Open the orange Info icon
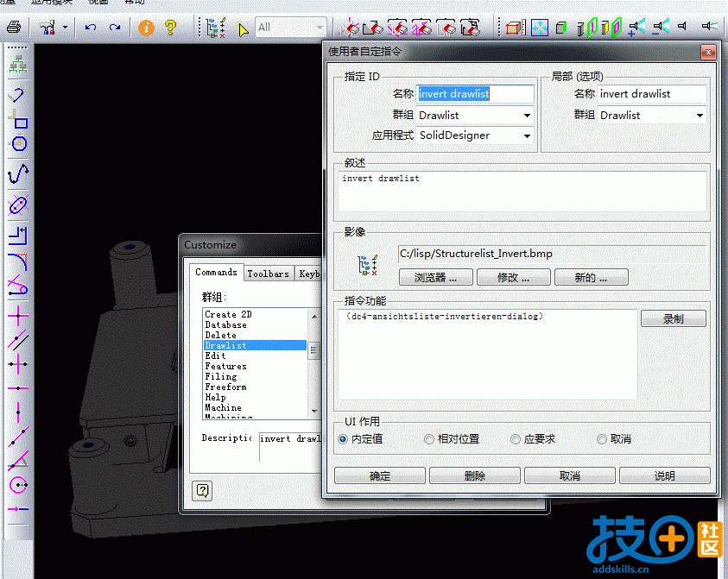Image resolution: width=728 pixels, height=579 pixels. (146, 28)
